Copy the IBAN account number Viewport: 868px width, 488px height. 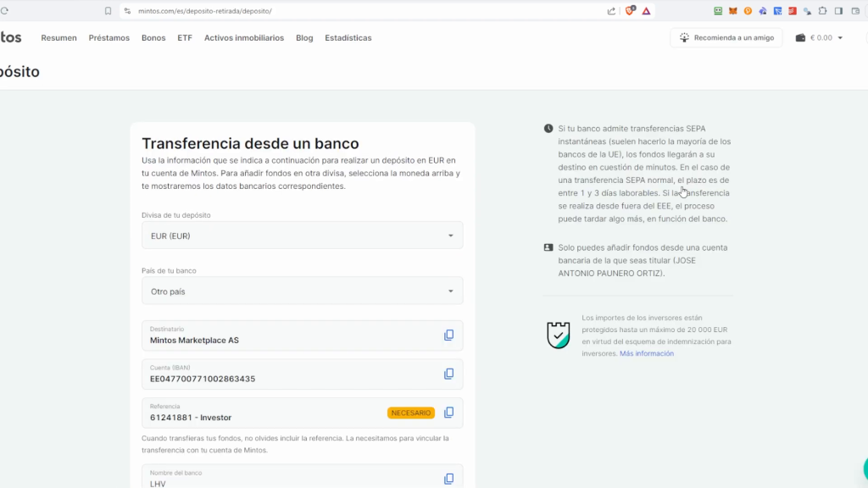448,374
